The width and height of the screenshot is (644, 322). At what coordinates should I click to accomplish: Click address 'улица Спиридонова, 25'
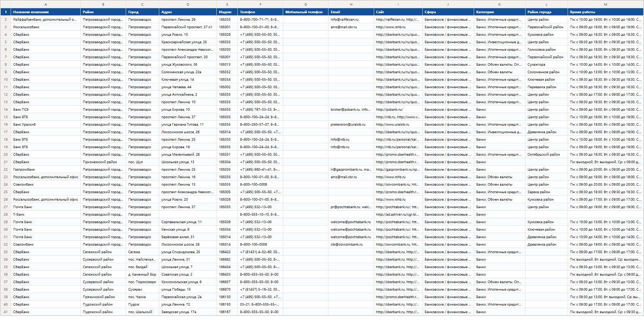(188, 252)
